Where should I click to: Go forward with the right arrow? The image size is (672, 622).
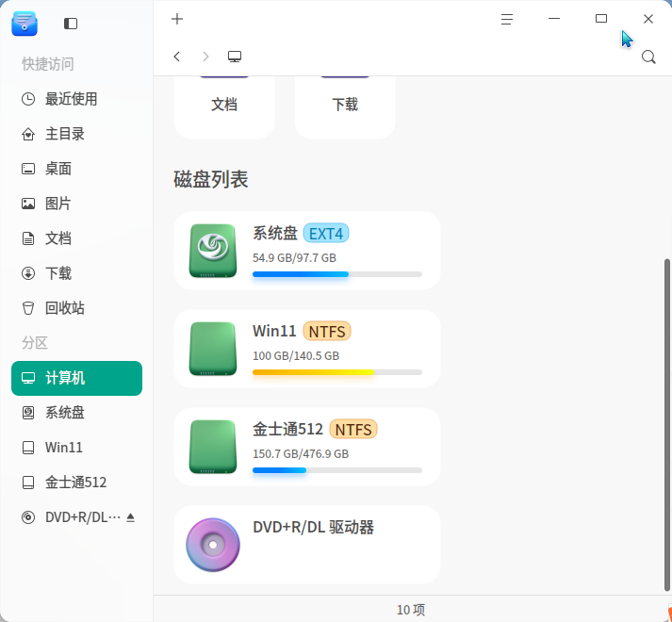tap(205, 57)
